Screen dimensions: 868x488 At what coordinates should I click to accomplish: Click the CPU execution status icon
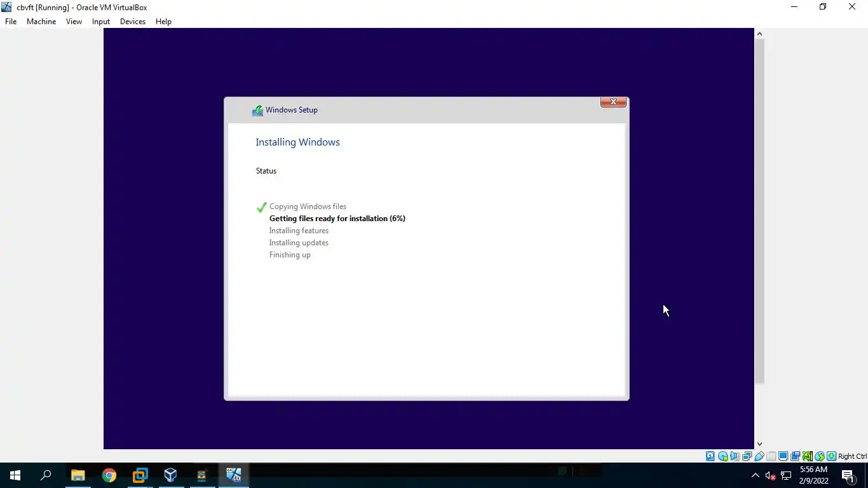point(808,456)
